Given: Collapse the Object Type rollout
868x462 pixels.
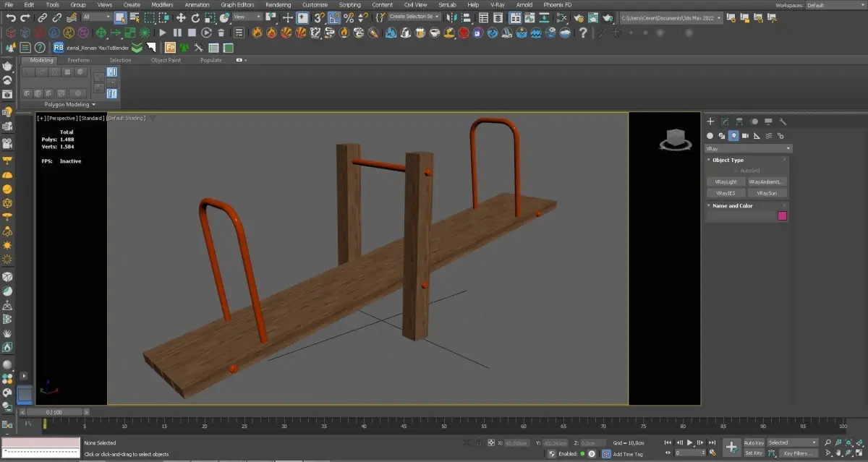Looking at the screenshot, I should (x=728, y=160).
